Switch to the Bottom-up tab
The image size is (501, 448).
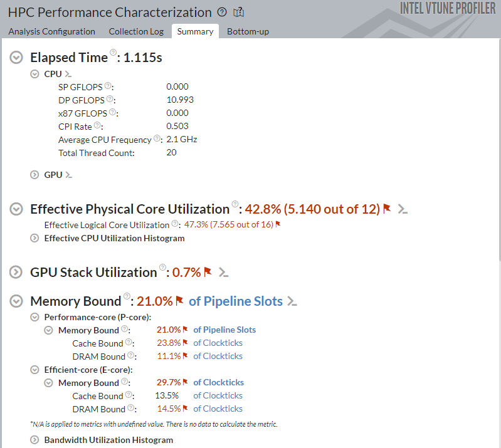pos(248,31)
